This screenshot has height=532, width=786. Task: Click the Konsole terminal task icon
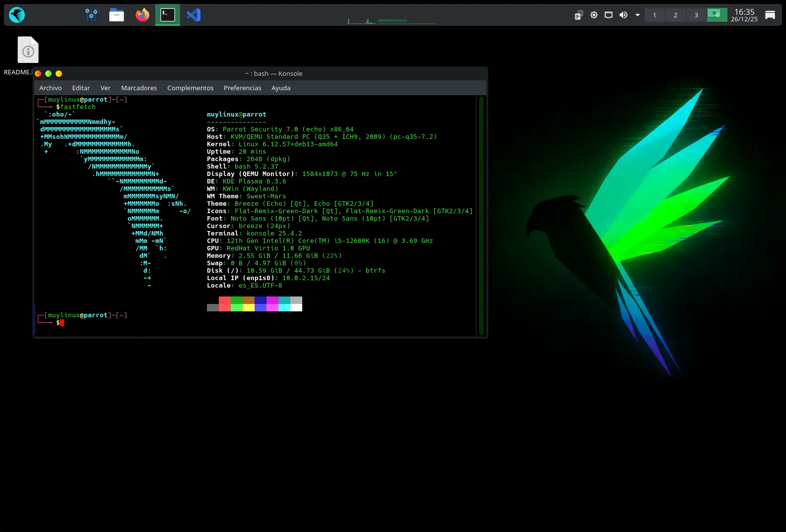[168, 15]
